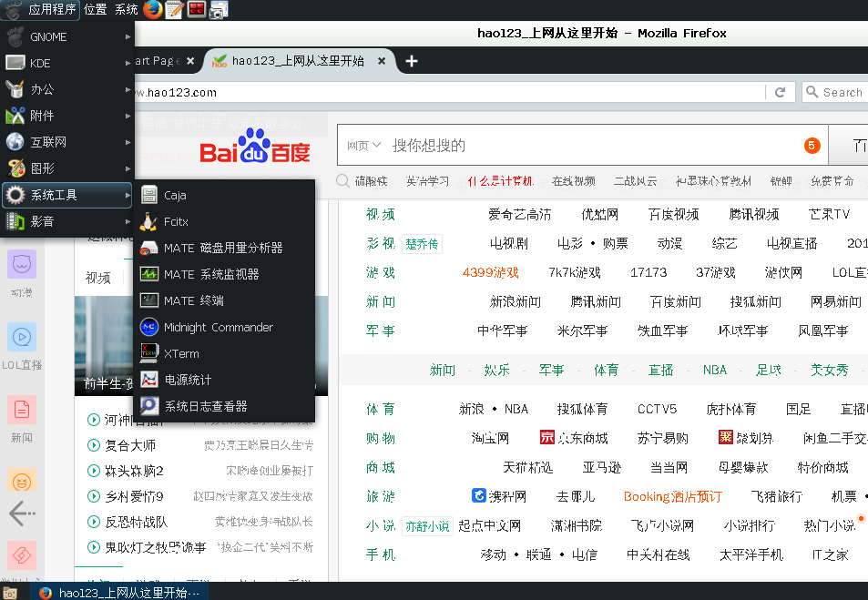Launch Firefox from the top panel icon
Viewport: 868px width, 600px height.
(x=153, y=9)
